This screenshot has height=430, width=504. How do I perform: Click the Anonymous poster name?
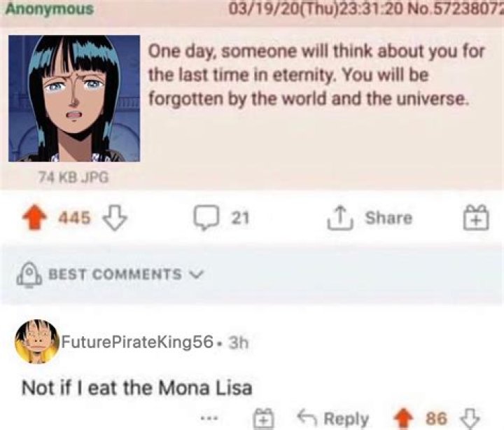point(48,9)
